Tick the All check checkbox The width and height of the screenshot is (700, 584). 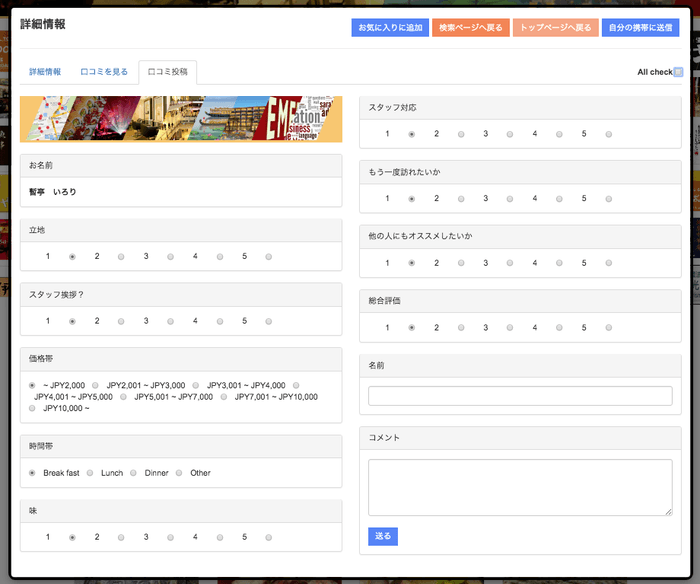tap(678, 72)
